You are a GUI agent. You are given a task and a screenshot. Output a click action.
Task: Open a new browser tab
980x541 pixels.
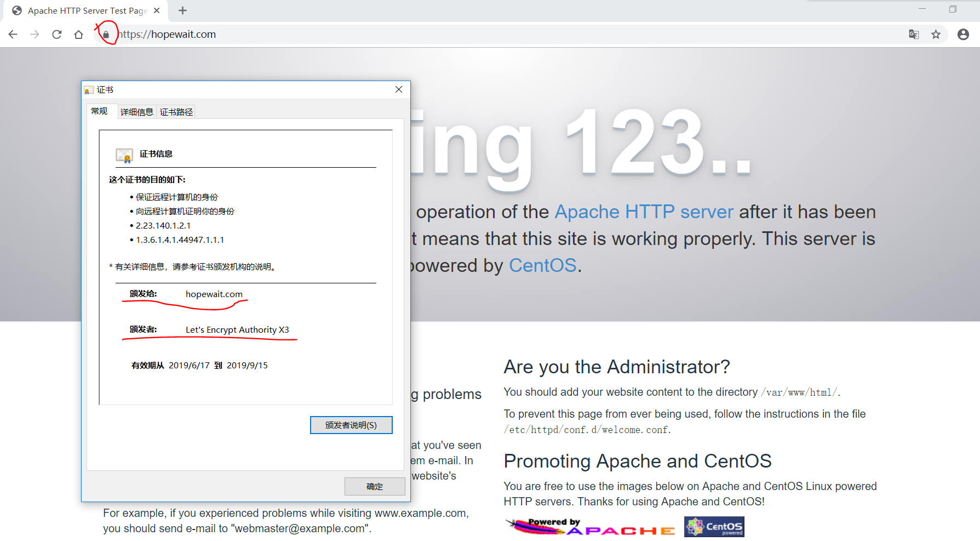(x=183, y=10)
